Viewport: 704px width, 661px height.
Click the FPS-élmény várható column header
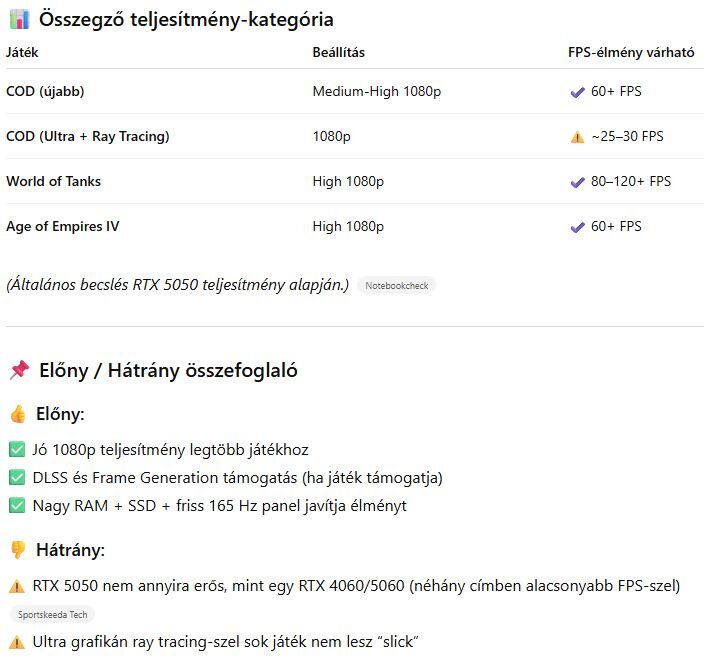point(630,52)
